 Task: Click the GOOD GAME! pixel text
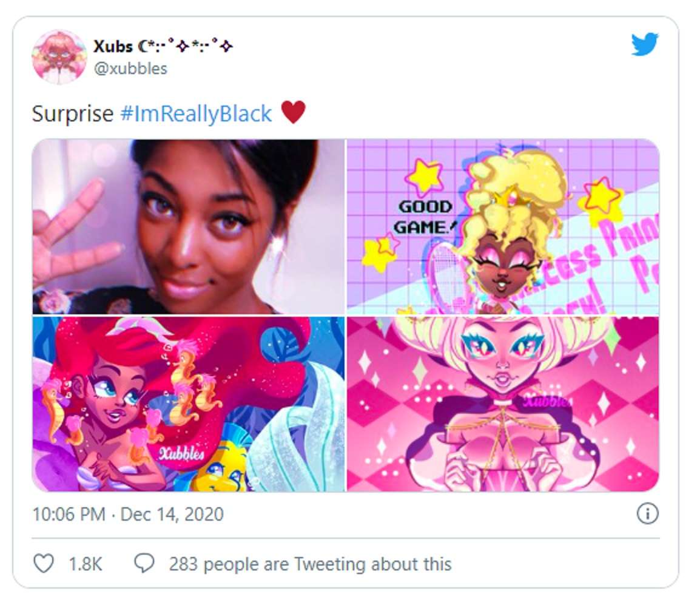point(424,217)
